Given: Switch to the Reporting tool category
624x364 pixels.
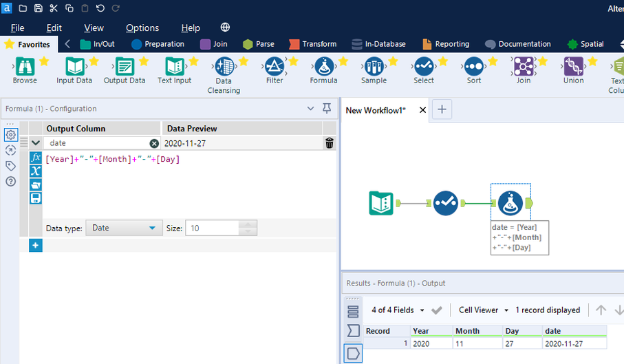Looking at the screenshot, I should tap(446, 44).
